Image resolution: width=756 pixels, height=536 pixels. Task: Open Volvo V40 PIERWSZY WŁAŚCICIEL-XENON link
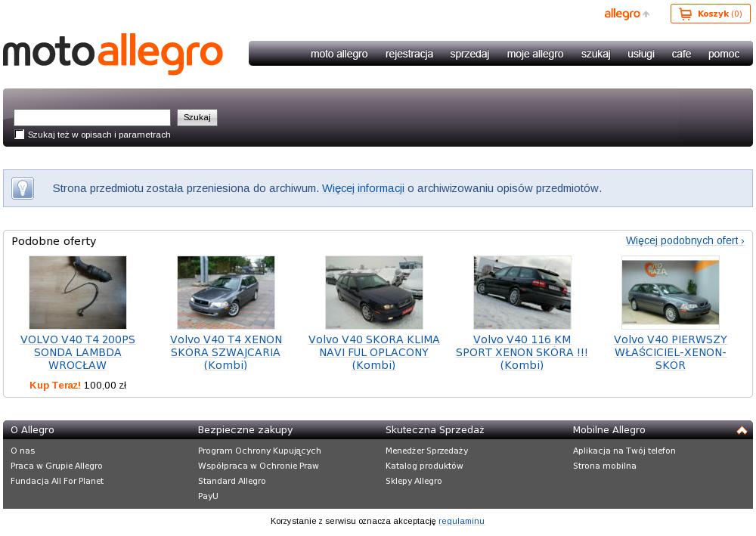[x=670, y=352]
